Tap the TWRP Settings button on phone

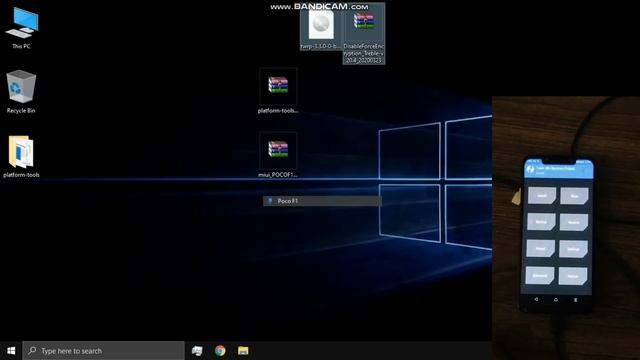[573, 249]
